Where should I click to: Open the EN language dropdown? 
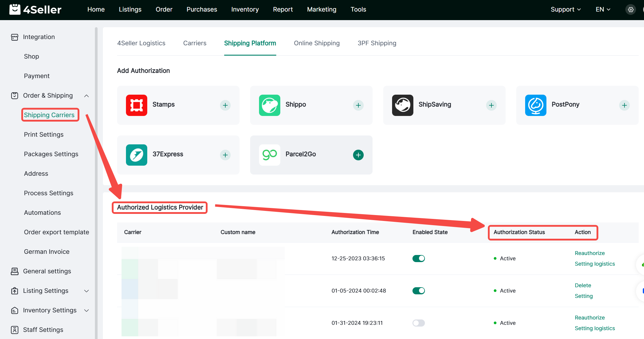(603, 9)
